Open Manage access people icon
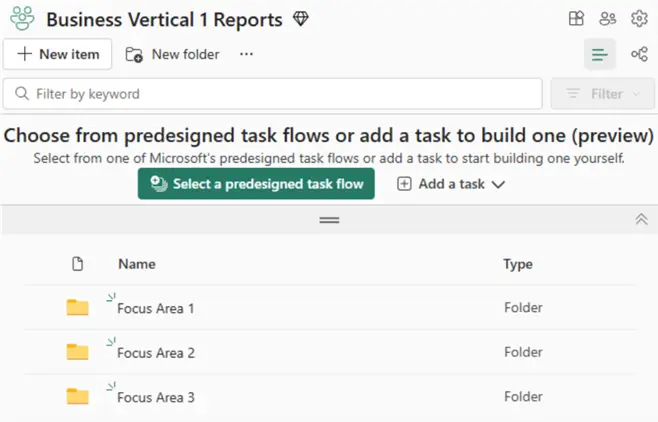The image size is (658, 422). [x=607, y=19]
